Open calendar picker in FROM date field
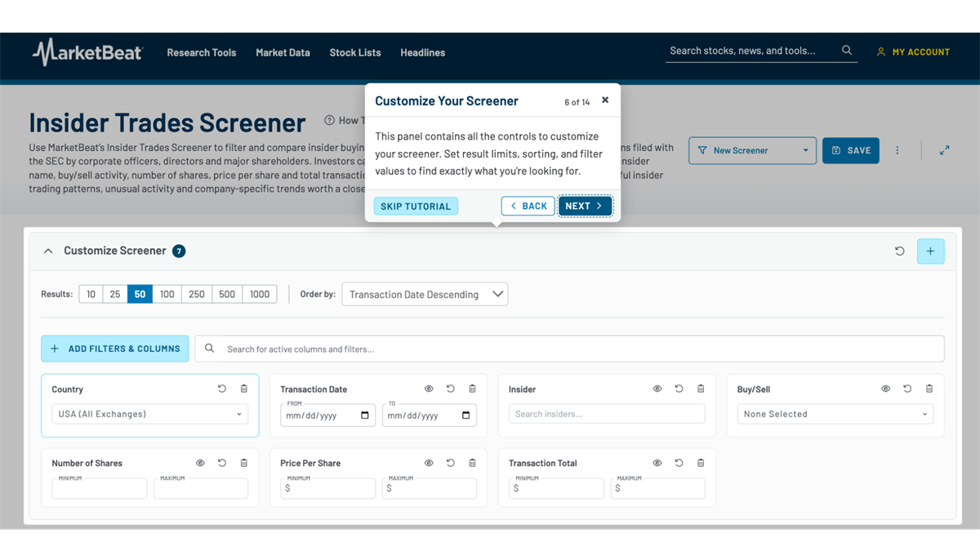The image size is (980, 551). pos(365,415)
